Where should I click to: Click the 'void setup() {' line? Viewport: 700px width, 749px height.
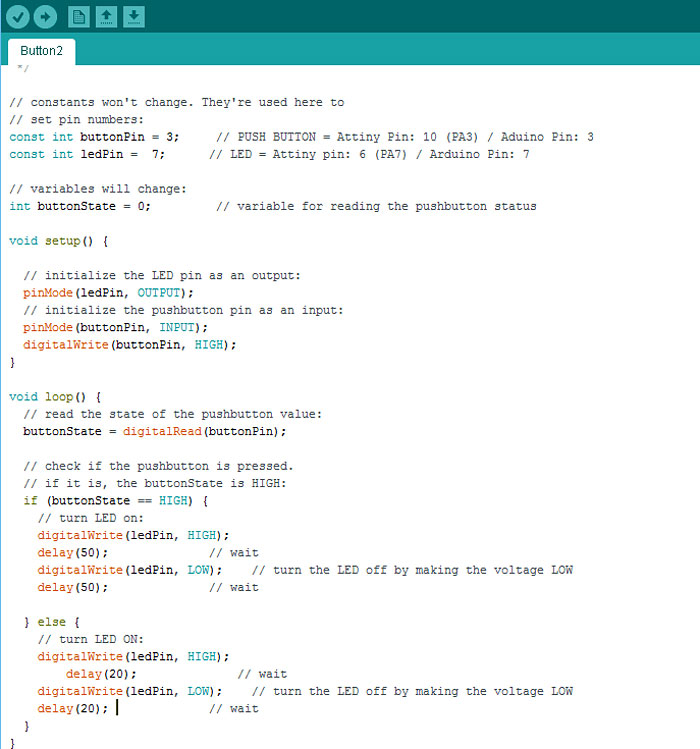pos(59,241)
